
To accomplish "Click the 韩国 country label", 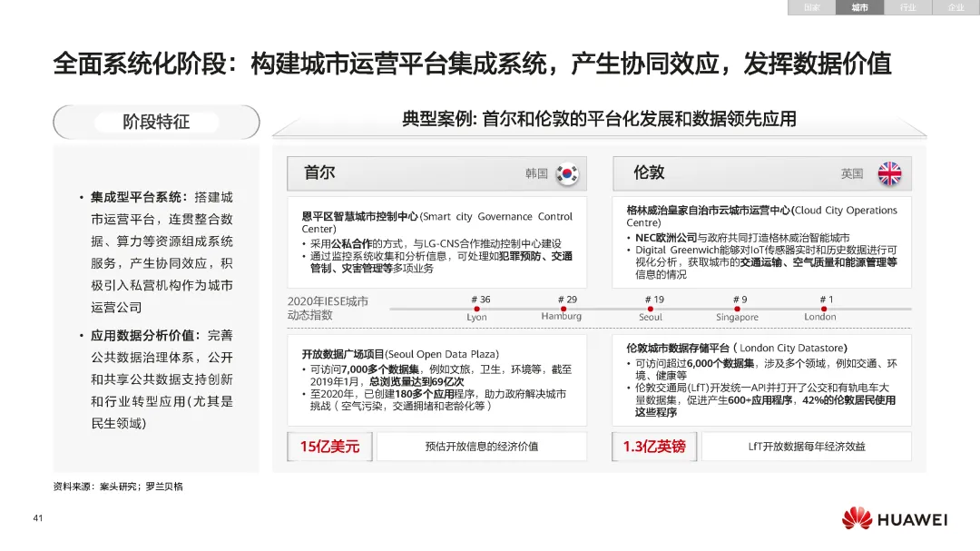I will [536, 173].
